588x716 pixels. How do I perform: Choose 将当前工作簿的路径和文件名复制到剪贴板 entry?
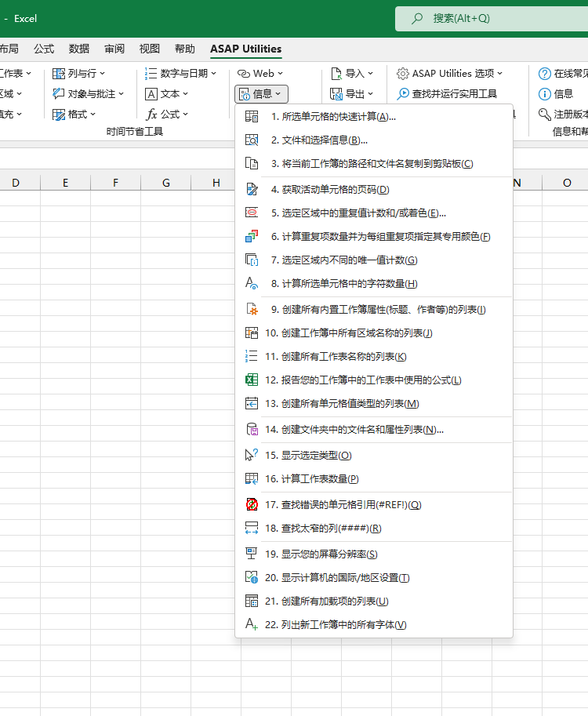[x=374, y=164]
